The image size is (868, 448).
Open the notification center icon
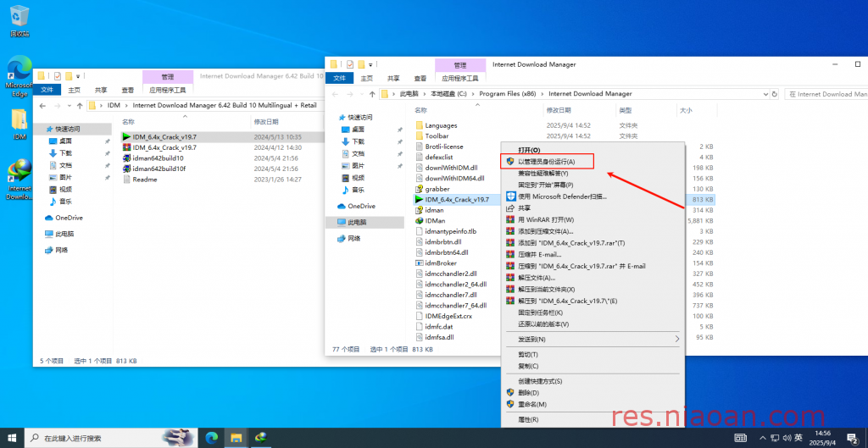click(853, 438)
